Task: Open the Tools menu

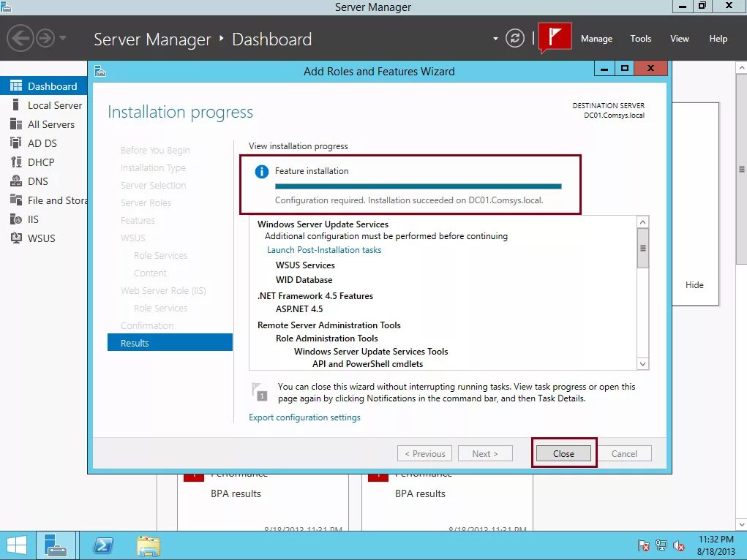Action: (641, 39)
